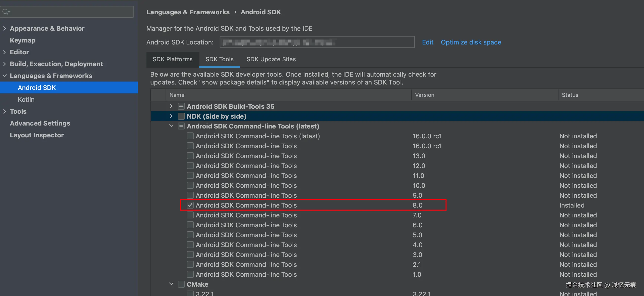Image resolution: width=644 pixels, height=296 pixels.
Task: Expand the Build, Execution, Deployment section
Action: pos(4,64)
